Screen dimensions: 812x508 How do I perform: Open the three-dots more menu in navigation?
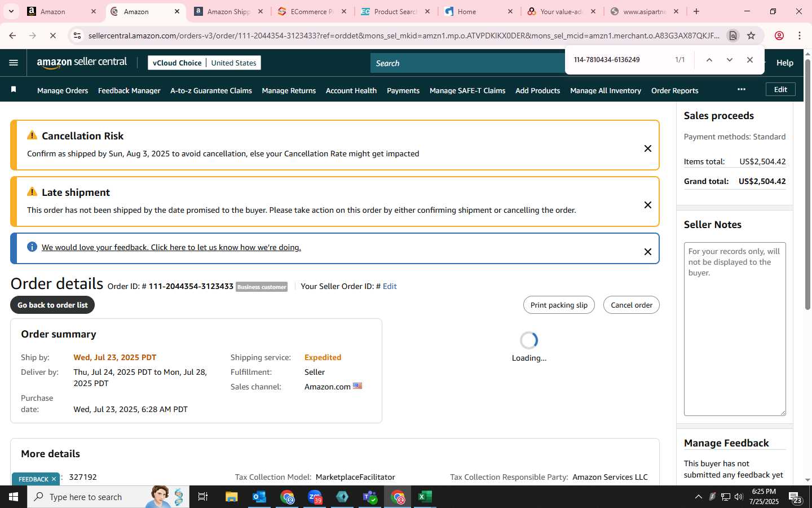(741, 89)
